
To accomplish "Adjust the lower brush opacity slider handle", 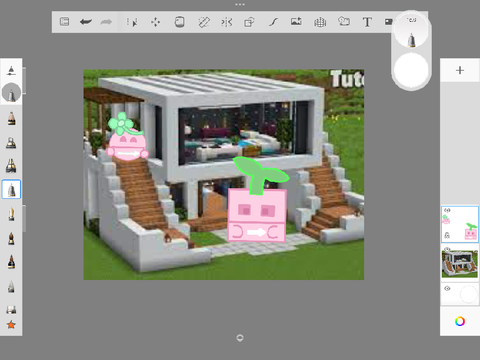I will coord(24,219).
